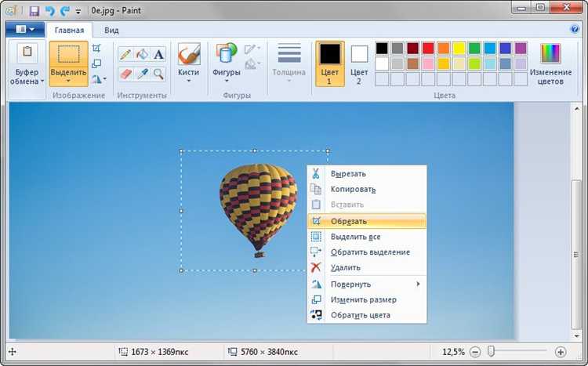Screen dimensions: 588x366
Task: Select the Цвет 2 button
Action: tap(359, 63)
